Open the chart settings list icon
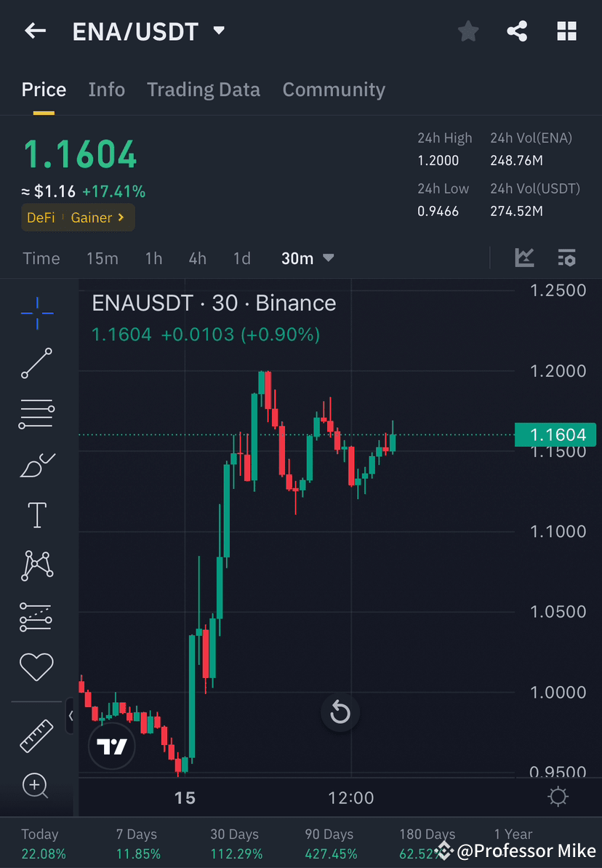This screenshot has height=868, width=602. (x=566, y=258)
